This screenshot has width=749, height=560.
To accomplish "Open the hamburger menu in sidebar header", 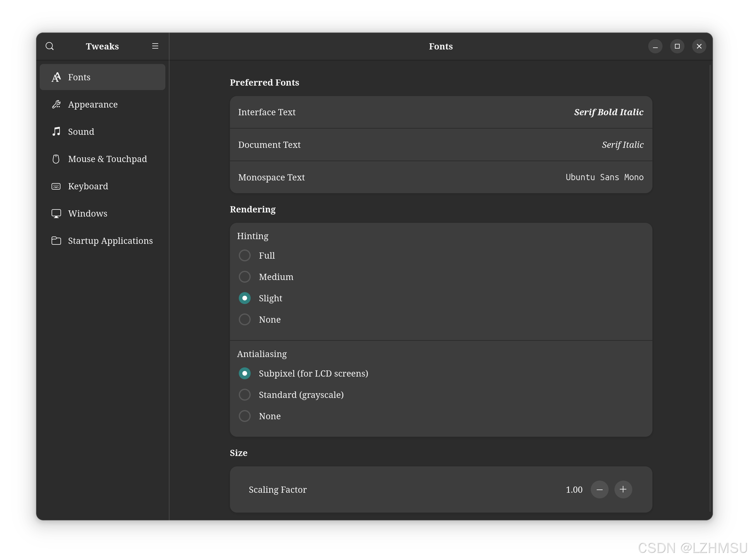I will click(155, 46).
